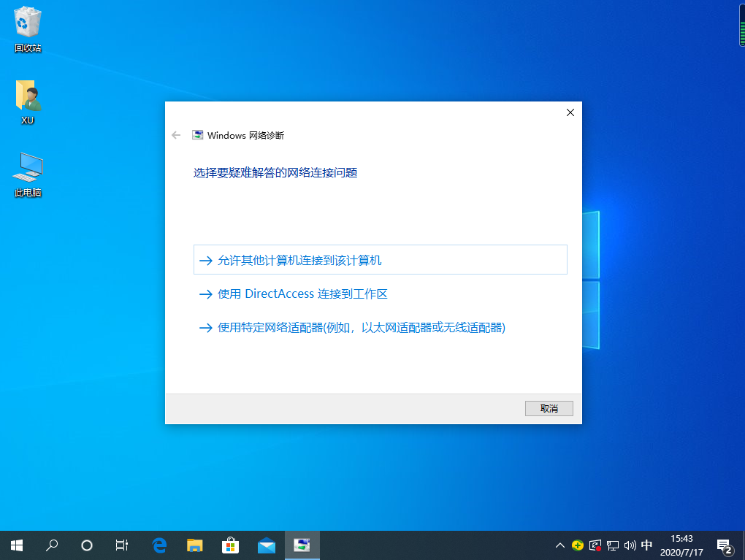This screenshot has width=745, height=560.
Task: Switch input language via 中 indicator
Action: click(647, 545)
